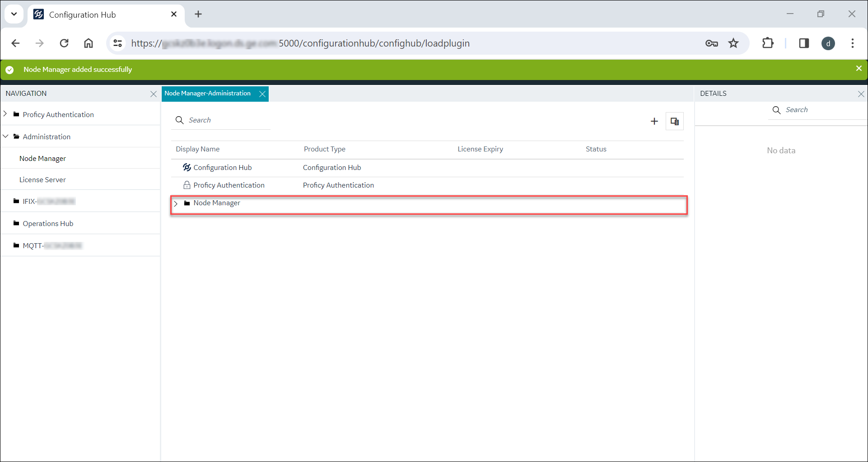Select Proficy Authentication in navigation

(58, 114)
